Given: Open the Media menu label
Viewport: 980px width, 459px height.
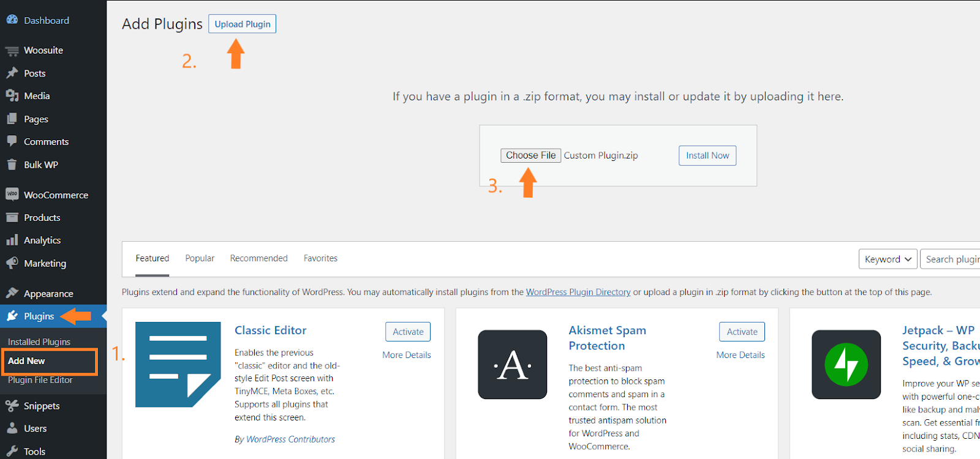Looking at the screenshot, I should pyautogui.click(x=37, y=96).
